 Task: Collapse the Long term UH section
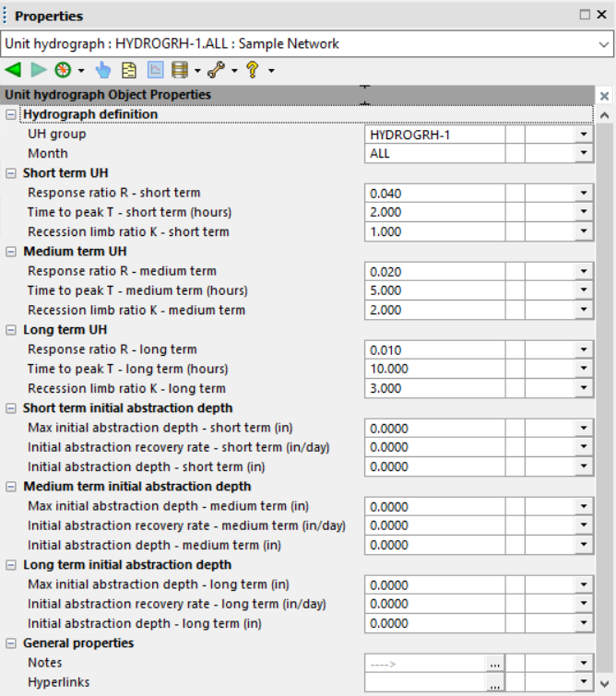pyautogui.click(x=11, y=330)
